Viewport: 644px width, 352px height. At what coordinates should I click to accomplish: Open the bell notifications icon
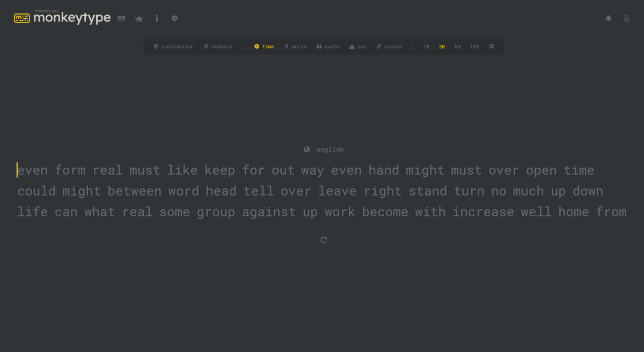(x=609, y=18)
